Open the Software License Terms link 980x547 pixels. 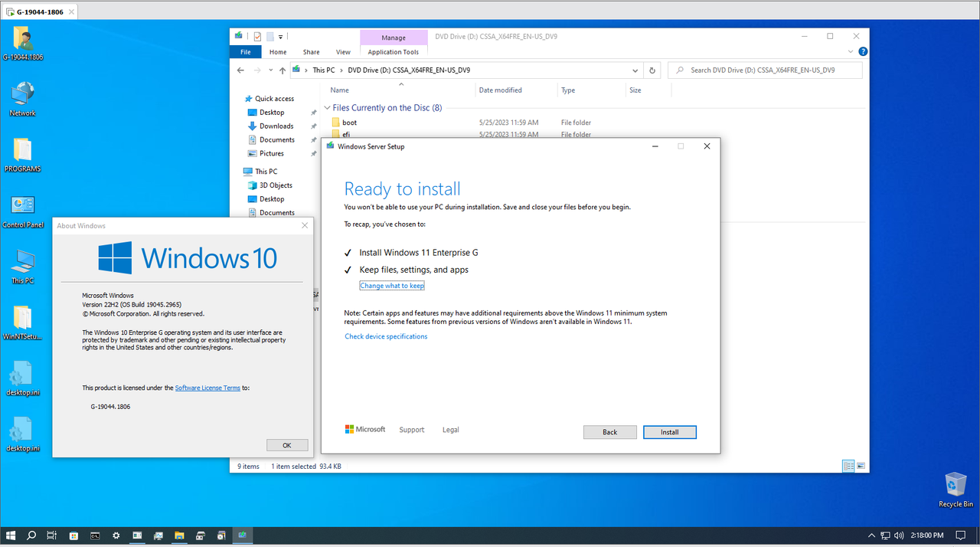[207, 388]
